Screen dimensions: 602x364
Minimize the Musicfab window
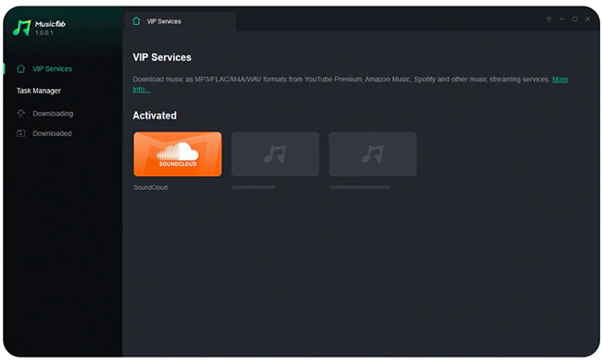click(561, 19)
